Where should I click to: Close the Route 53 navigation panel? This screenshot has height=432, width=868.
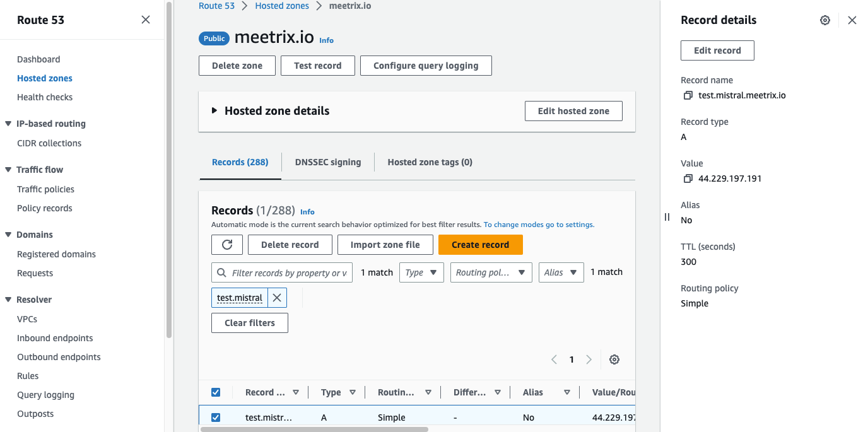146,20
